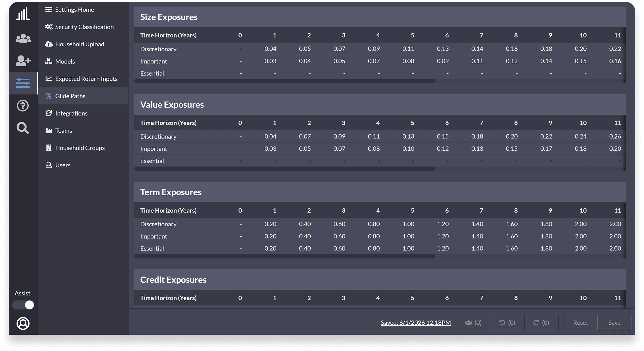Select Size Exposures Important year 10 value 0.15
The width and height of the screenshot is (644, 351).
pyautogui.click(x=580, y=61)
